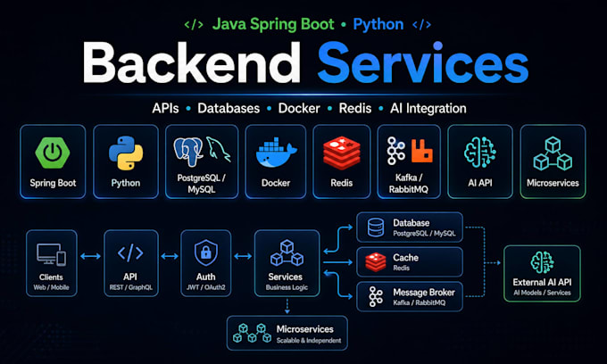Click the shield padlock Auth icon
The image size is (607, 364).
205,253
